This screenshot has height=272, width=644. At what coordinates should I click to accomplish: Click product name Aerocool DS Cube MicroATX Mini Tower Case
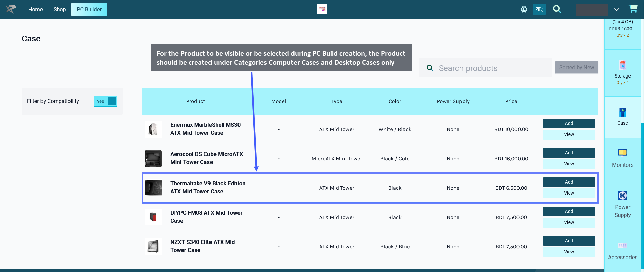206,158
